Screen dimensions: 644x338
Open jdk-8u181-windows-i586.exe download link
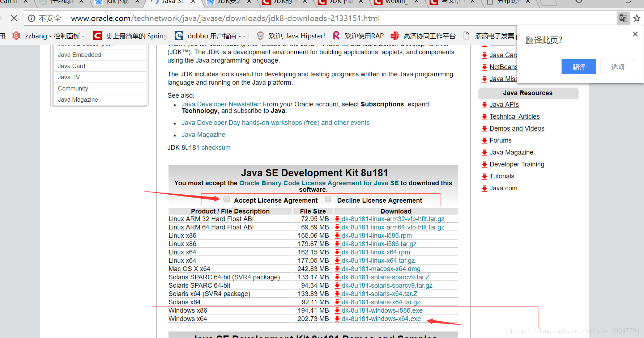381,310
